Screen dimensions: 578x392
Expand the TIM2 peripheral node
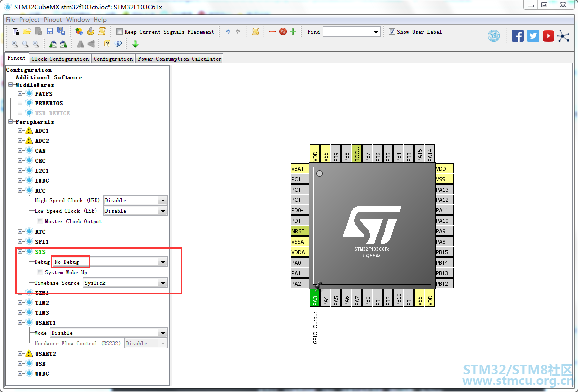click(x=20, y=303)
